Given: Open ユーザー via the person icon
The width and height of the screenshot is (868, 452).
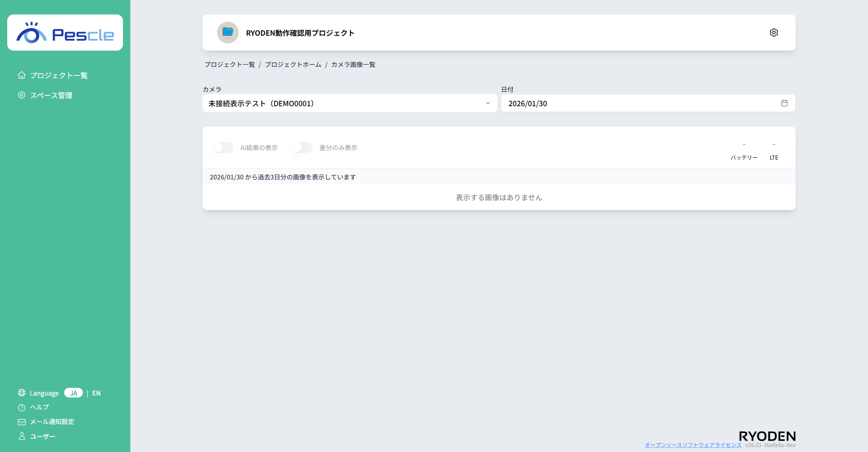Looking at the screenshot, I should pyautogui.click(x=21, y=436).
